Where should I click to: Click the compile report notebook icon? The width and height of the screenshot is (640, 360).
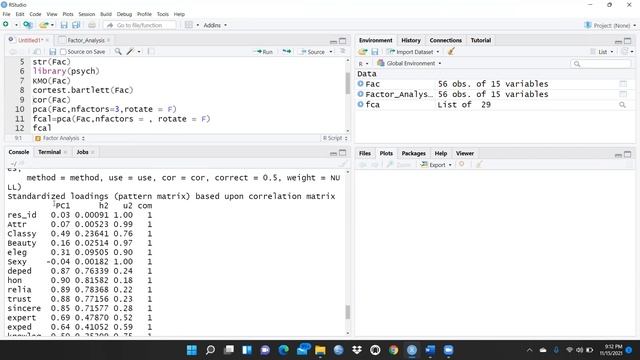151,51
